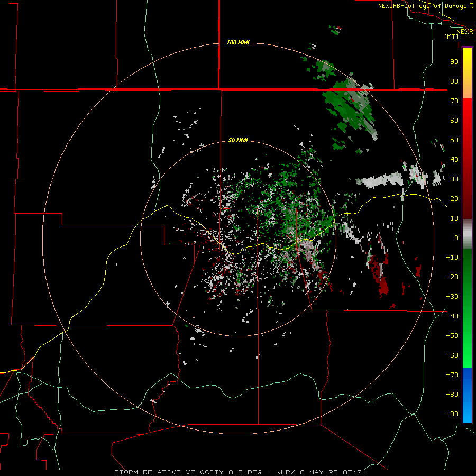476x476 pixels.
Task: Click the -50 value on the velocity scale
Action: 452,336
